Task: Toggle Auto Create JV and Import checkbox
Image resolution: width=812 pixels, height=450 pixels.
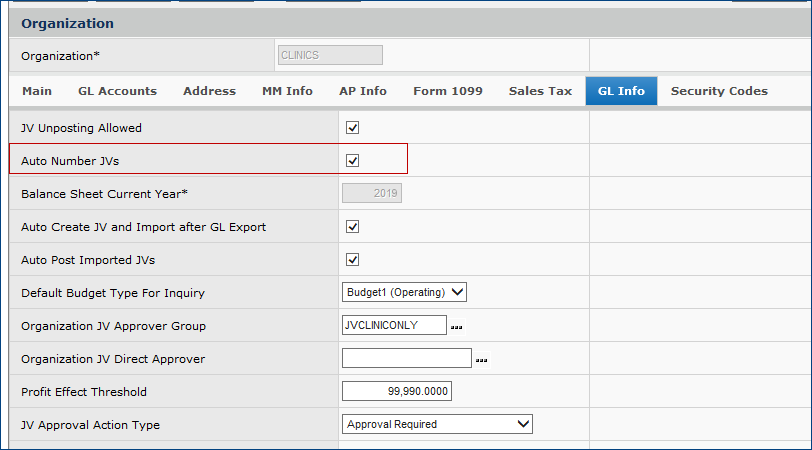Action: click(x=352, y=227)
